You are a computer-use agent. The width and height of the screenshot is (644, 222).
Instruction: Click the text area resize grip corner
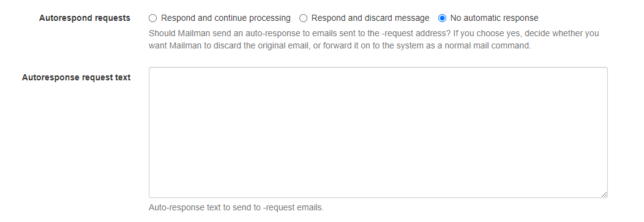click(604, 194)
